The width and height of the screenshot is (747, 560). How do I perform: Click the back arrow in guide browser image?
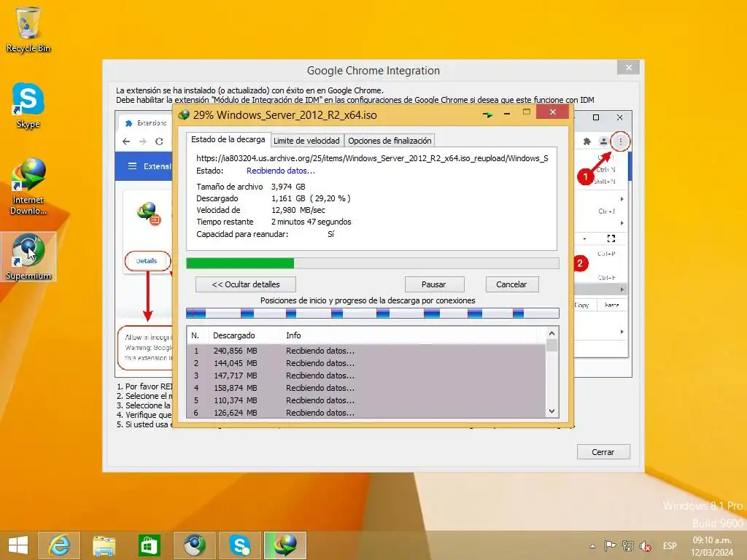pos(126,141)
